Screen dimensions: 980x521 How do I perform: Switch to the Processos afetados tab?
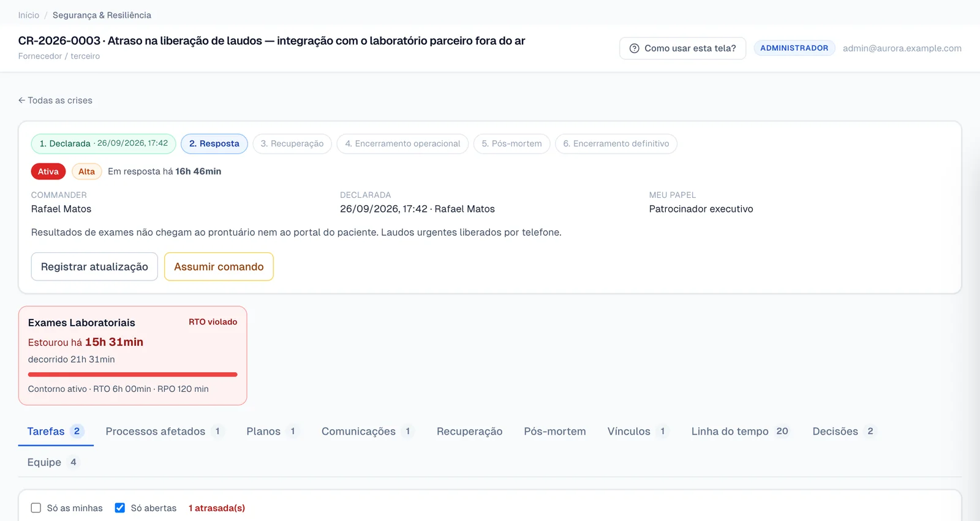(165, 431)
